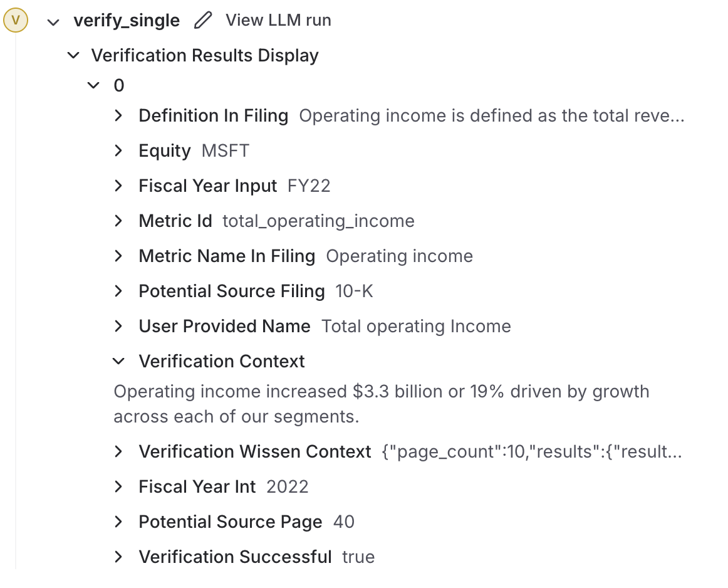Select the verify_single step title
Viewport: 728px width, 588px height.
127,21
